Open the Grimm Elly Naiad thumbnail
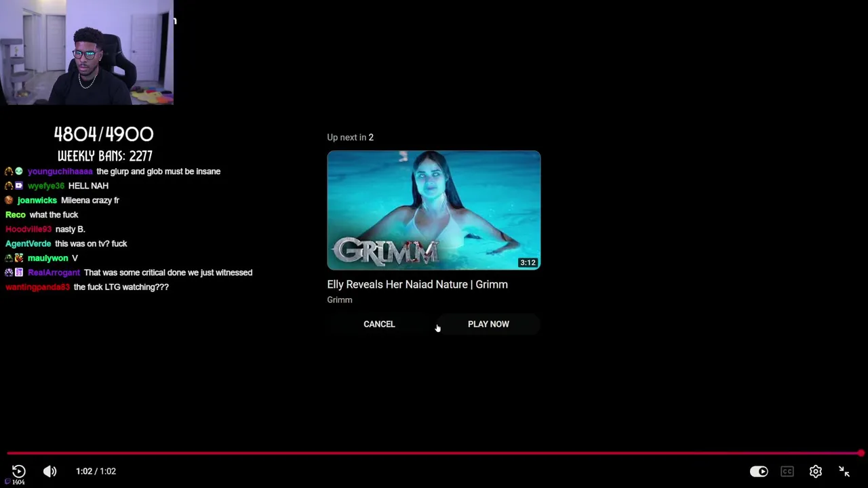 [x=434, y=210]
